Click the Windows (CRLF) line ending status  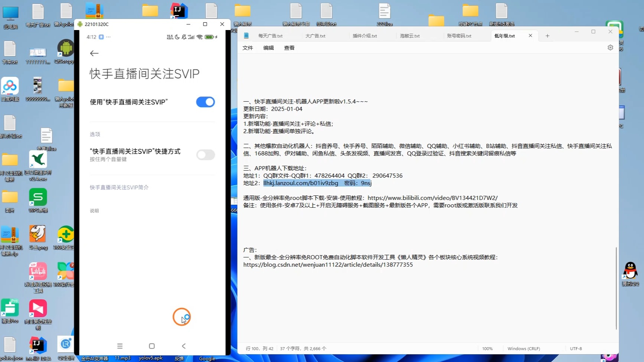(x=524, y=349)
